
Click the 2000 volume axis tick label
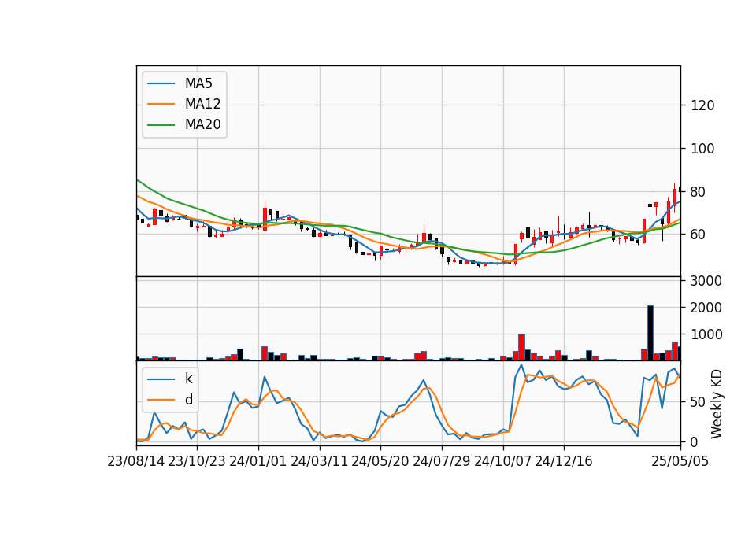point(706,308)
